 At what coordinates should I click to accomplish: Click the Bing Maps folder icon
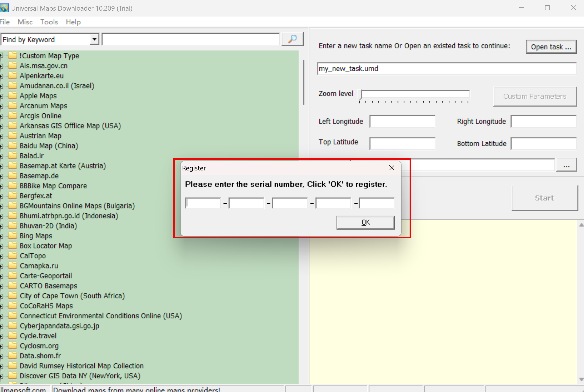click(13, 235)
